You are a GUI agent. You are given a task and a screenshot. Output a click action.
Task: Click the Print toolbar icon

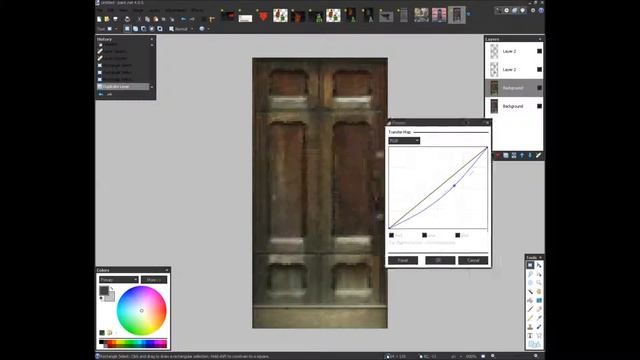(127, 19)
